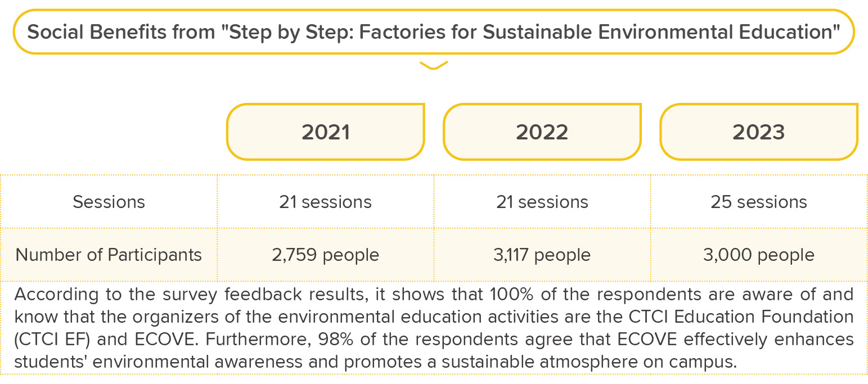Click the 25 sessions cell
Image resolution: width=868 pixels, height=384 pixels.
758,202
